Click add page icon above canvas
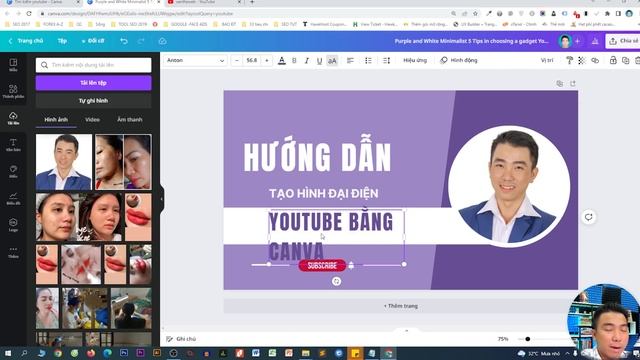Screen dimensions: 640x360 573,83
